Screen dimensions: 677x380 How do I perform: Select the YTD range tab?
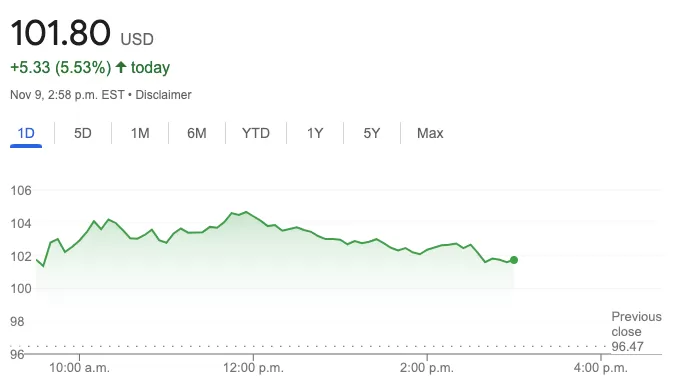pyautogui.click(x=256, y=133)
